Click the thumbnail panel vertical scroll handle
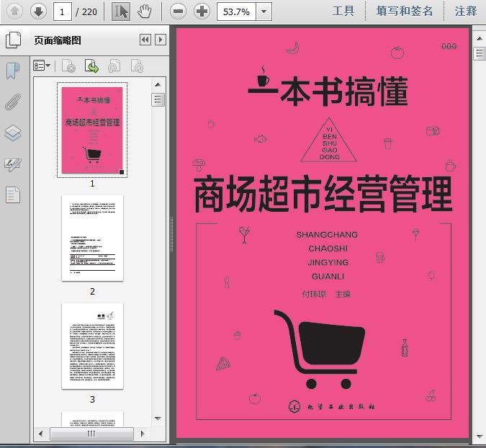Image resolution: width=486 pixels, height=448 pixels. click(158, 99)
